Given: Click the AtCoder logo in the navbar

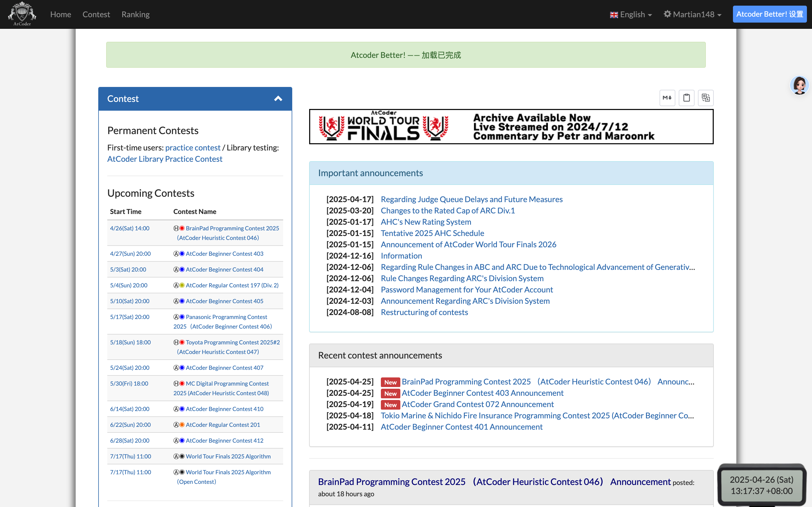Looking at the screenshot, I should 22,14.
